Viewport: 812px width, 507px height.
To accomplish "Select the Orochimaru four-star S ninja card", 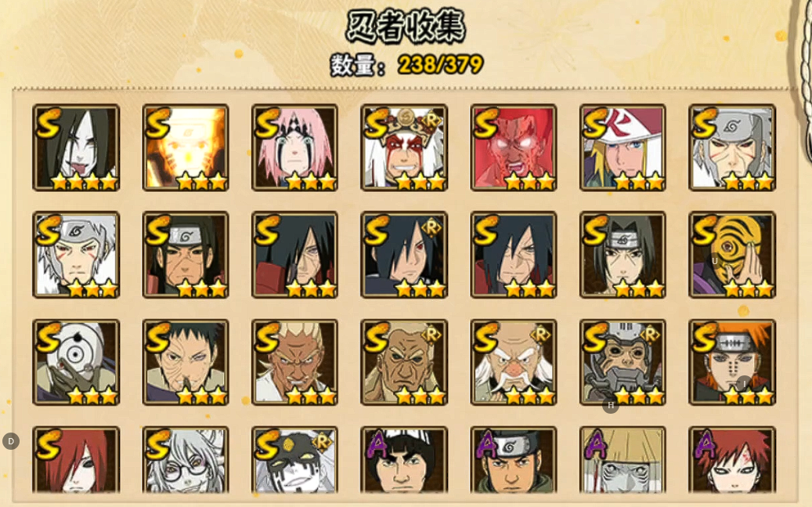I will pyautogui.click(x=76, y=148).
